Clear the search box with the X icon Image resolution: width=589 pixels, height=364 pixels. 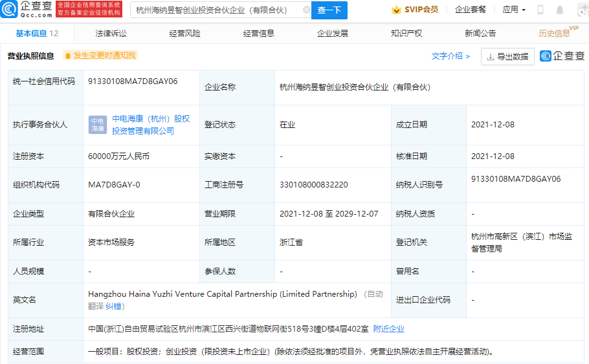(306, 10)
